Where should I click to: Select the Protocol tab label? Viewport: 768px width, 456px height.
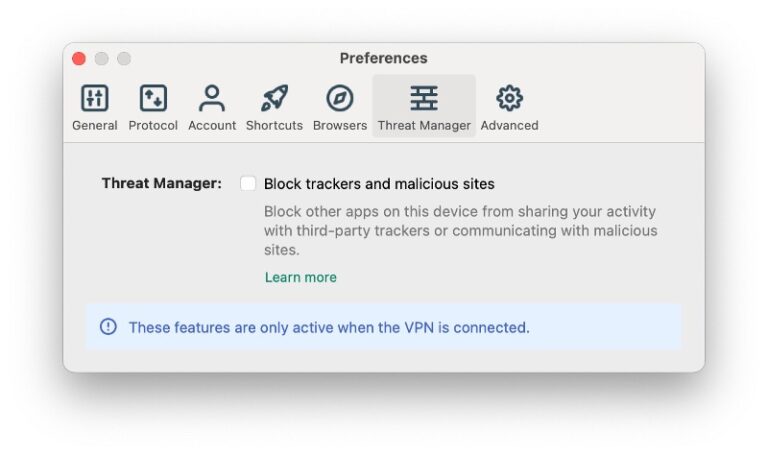(x=153, y=126)
